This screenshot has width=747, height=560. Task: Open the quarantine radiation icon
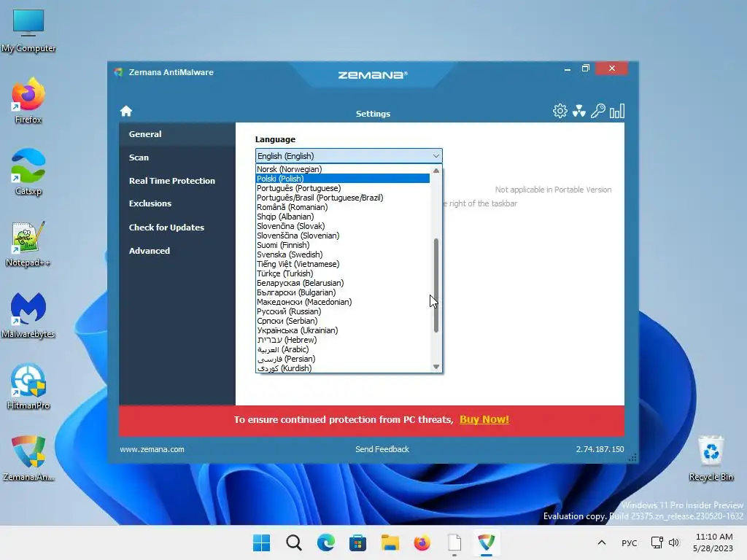578,111
